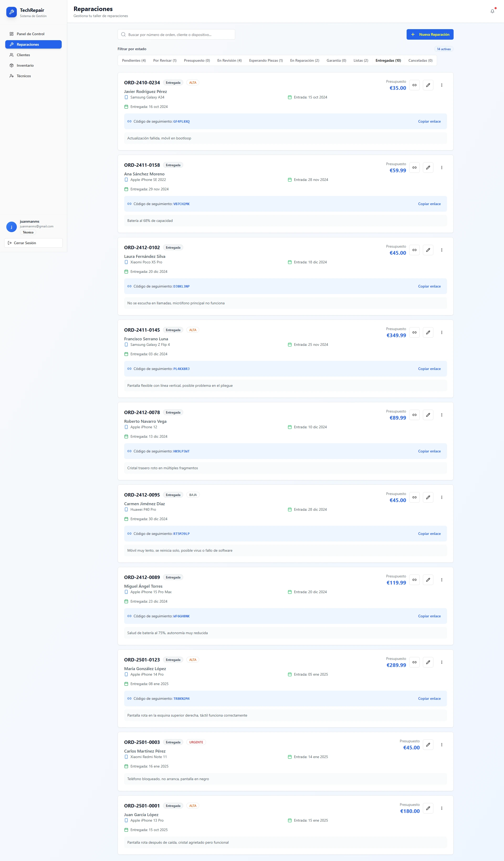This screenshot has width=504, height=861.
Task: Click Nueva Reparación button
Action: 430,34
